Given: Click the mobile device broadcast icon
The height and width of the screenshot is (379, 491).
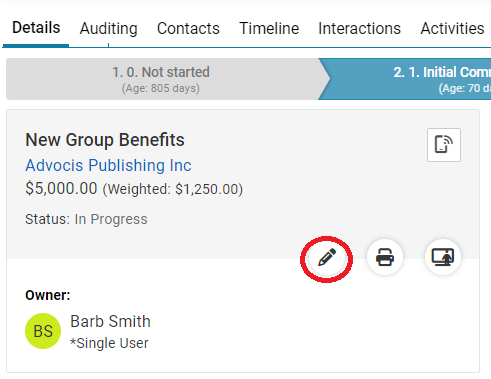Looking at the screenshot, I should pyautogui.click(x=444, y=145).
